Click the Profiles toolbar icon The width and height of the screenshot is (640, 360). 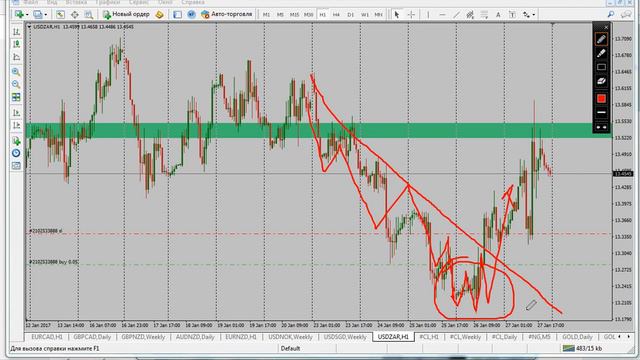38,14
